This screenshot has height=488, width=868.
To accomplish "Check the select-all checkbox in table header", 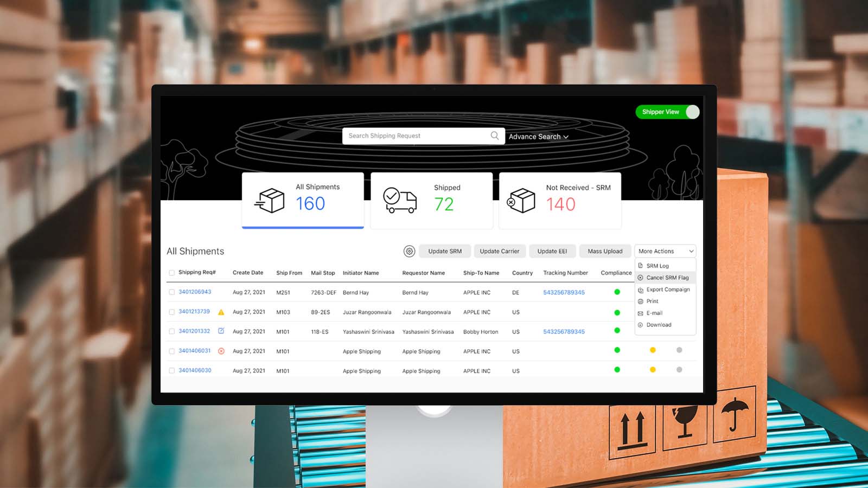I will [x=172, y=273].
